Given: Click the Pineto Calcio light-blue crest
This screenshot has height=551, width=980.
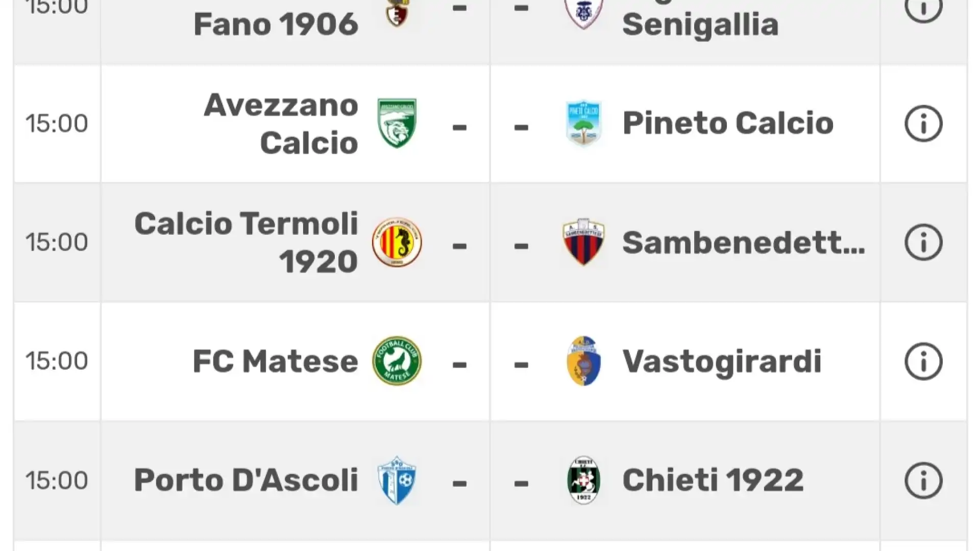Looking at the screenshot, I should coord(584,123).
